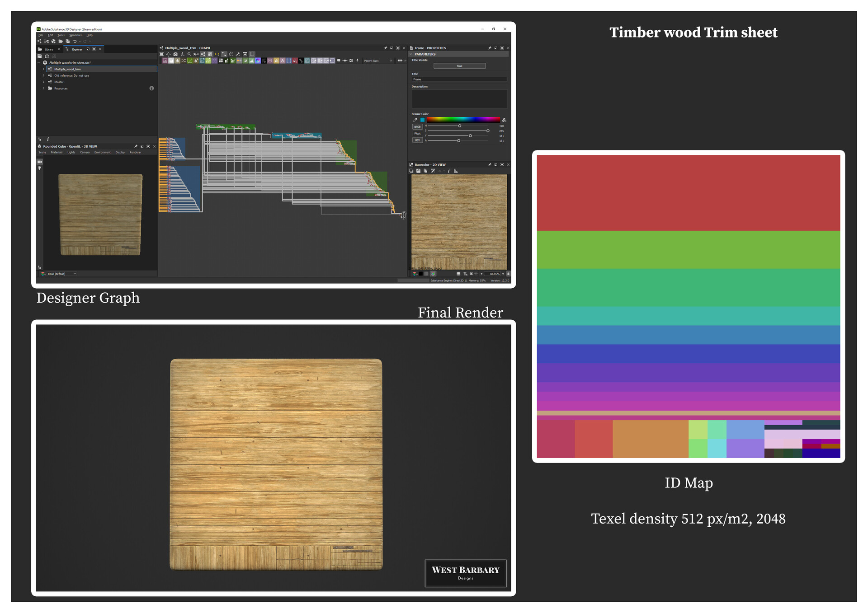The width and height of the screenshot is (868, 613).
Task: Click the Title input field containing Frame
Action: [x=459, y=80]
